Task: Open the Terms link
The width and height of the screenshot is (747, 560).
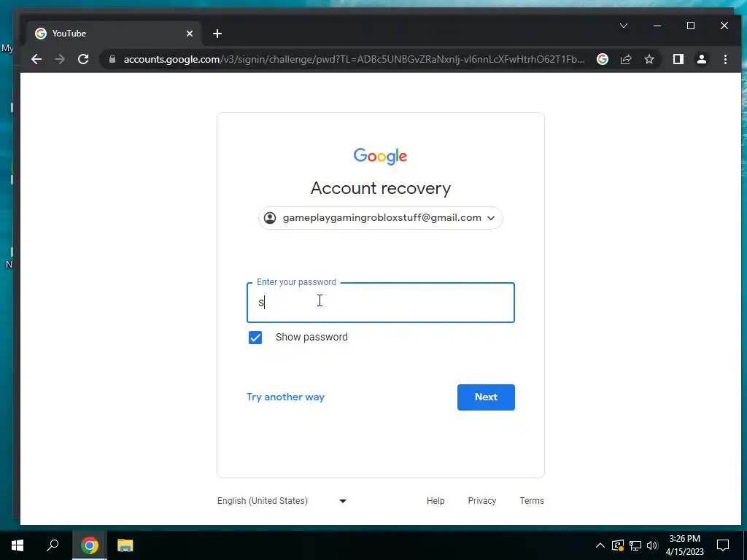Action: click(532, 500)
